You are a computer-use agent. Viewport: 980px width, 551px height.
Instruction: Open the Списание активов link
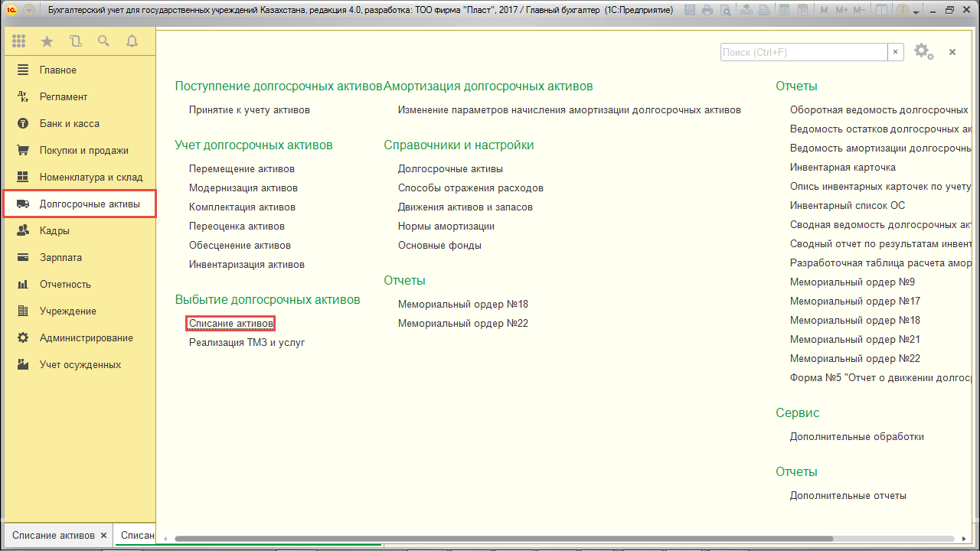pos(230,324)
